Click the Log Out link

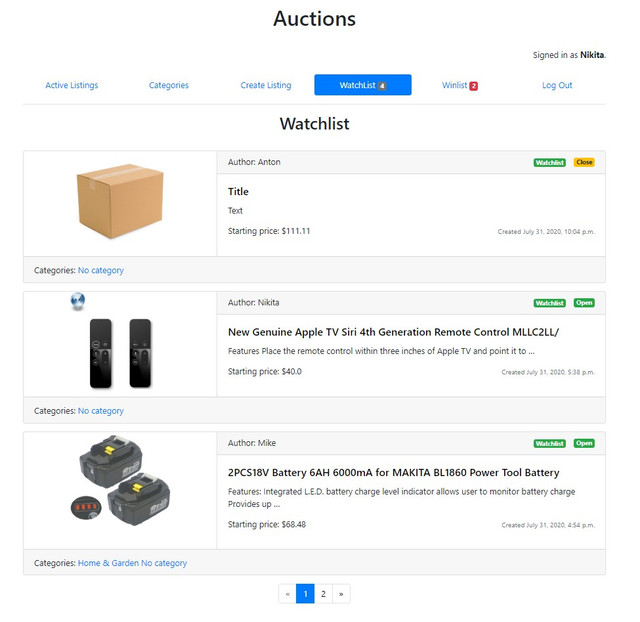click(557, 85)
